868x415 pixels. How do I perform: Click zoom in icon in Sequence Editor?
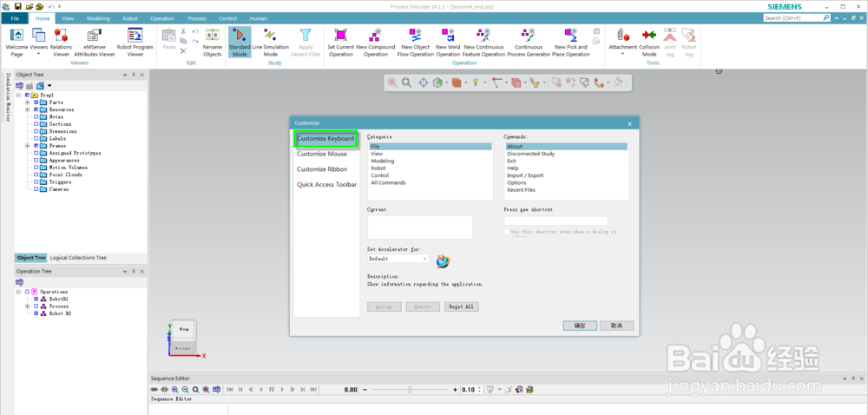click(x=175, y=390)
